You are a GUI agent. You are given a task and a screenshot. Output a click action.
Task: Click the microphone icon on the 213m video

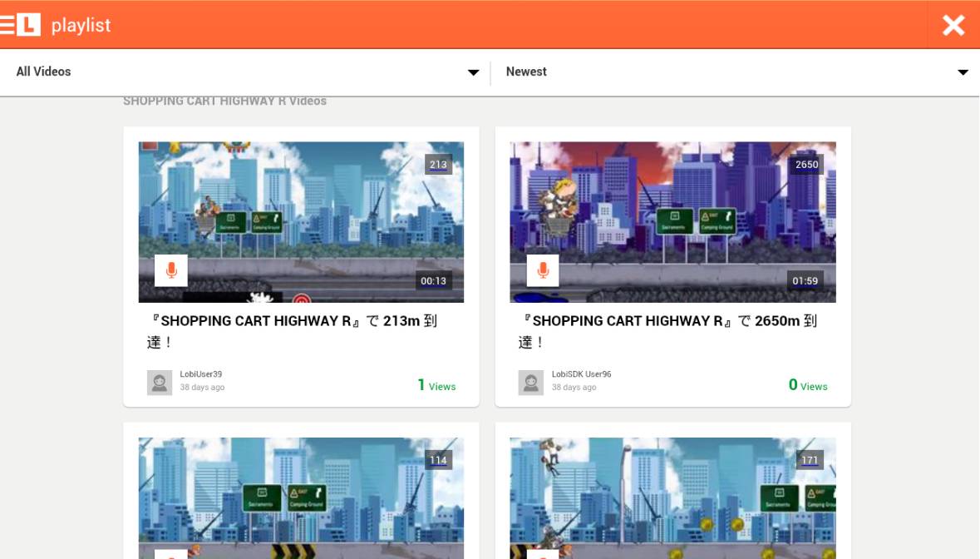(x=171, y=270)
